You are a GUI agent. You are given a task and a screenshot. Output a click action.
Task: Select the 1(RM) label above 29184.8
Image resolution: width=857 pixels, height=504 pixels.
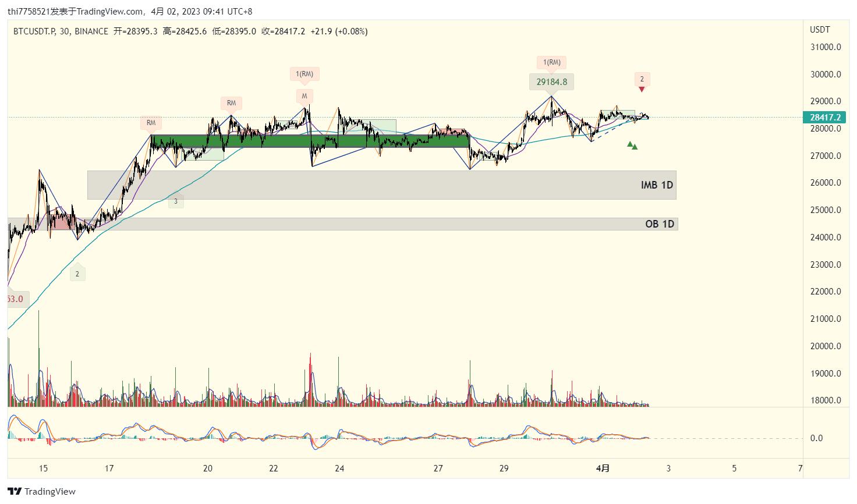click(552, 62)
